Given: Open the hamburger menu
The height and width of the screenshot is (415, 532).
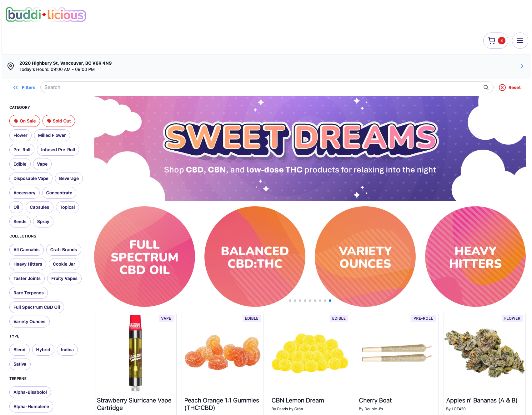Looking at the screenshot, I should pyautogui.click(x=520, y=41).
